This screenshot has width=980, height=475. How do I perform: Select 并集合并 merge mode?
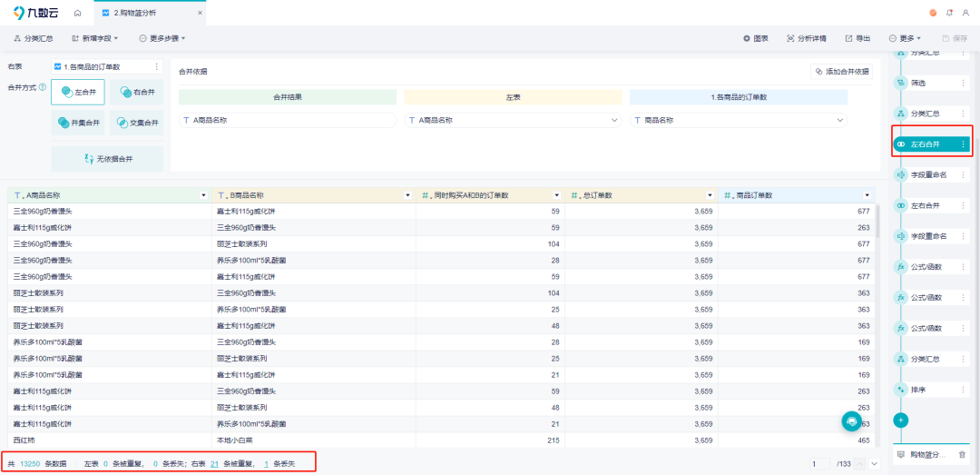[x=78, y=123]
